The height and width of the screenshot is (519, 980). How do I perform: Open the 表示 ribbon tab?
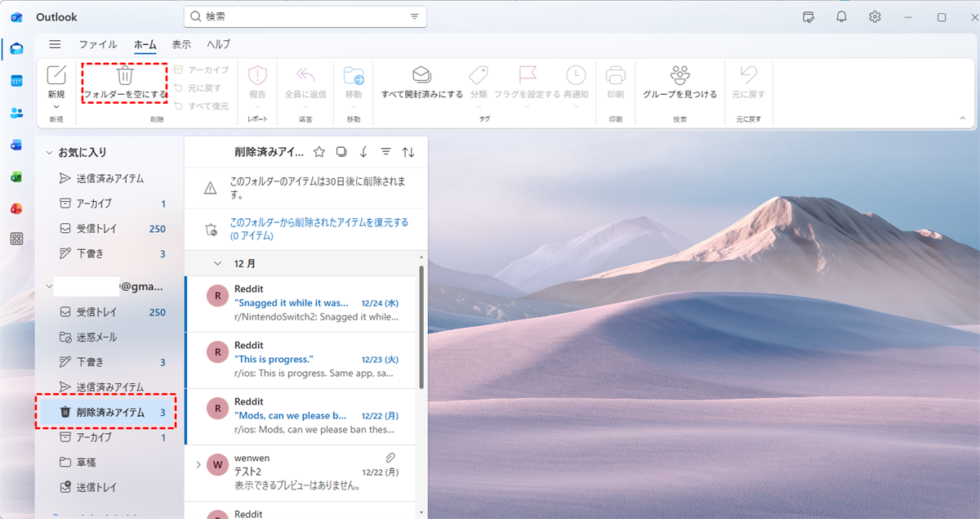click(181, 45)
